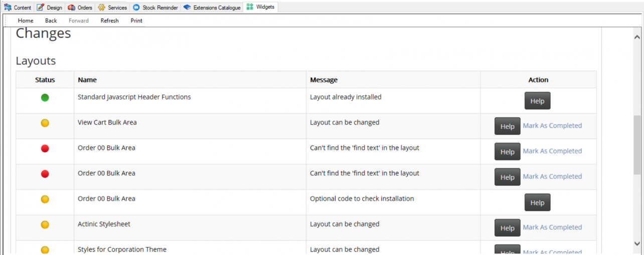This screenshot has height=255, width=644.
Task: Refresh the Widgets page
Action: click(109, 21)
